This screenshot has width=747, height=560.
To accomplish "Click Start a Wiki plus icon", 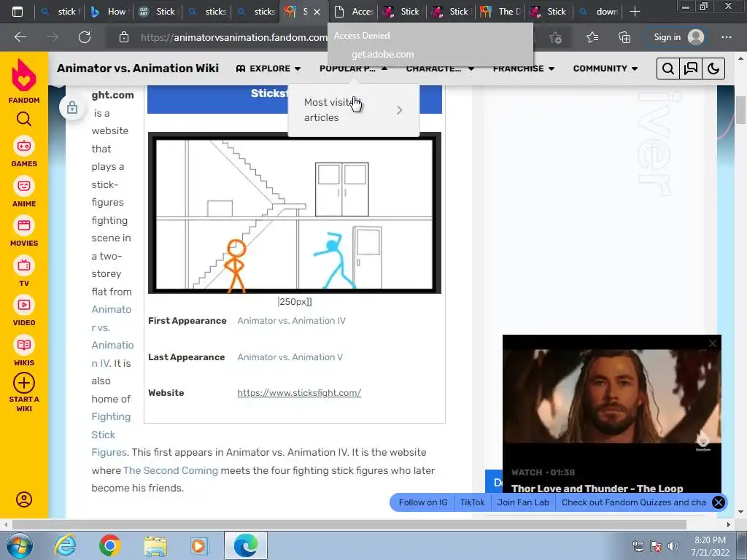I will coord(24,383).
